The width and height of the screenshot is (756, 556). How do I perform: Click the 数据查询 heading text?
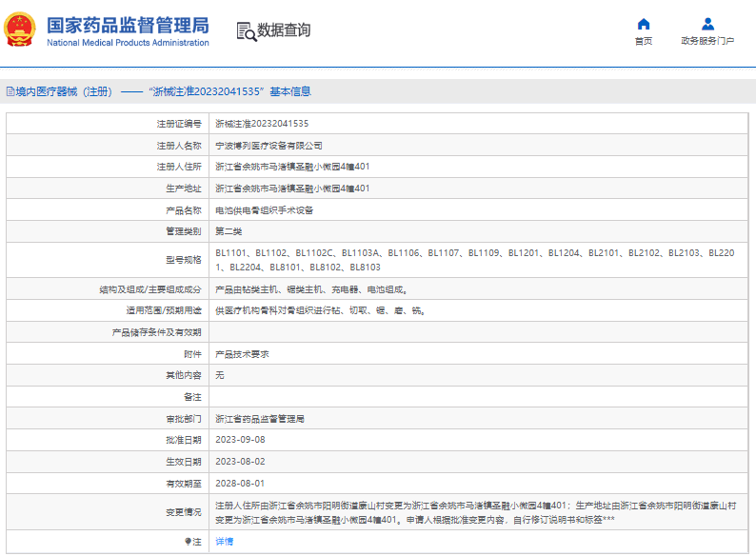click(284, 30)
